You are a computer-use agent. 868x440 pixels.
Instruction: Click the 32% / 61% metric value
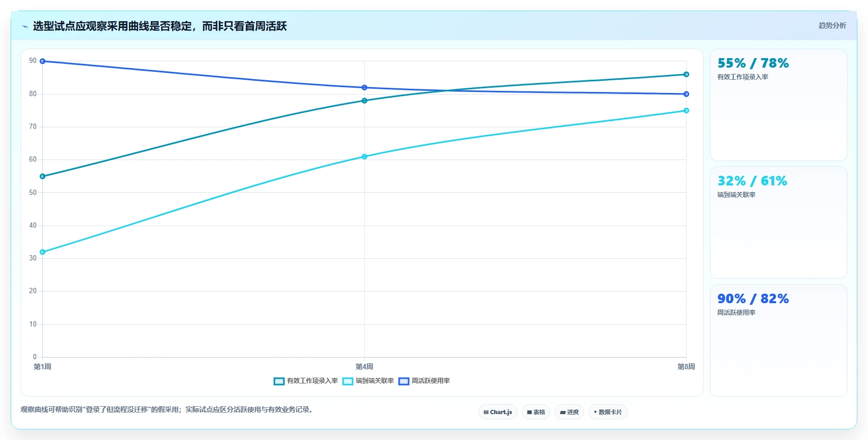coord(752,181)
